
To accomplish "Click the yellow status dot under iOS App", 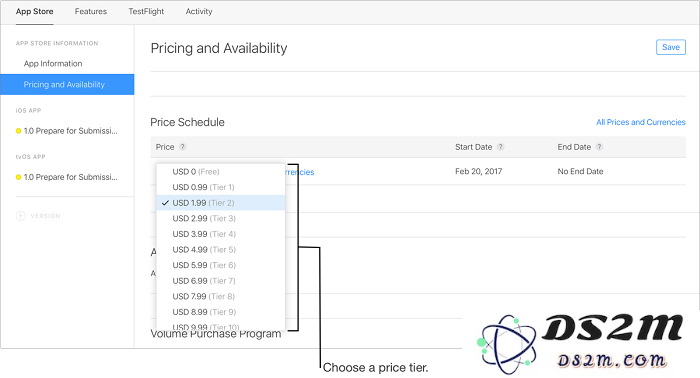I will [18, 131].
